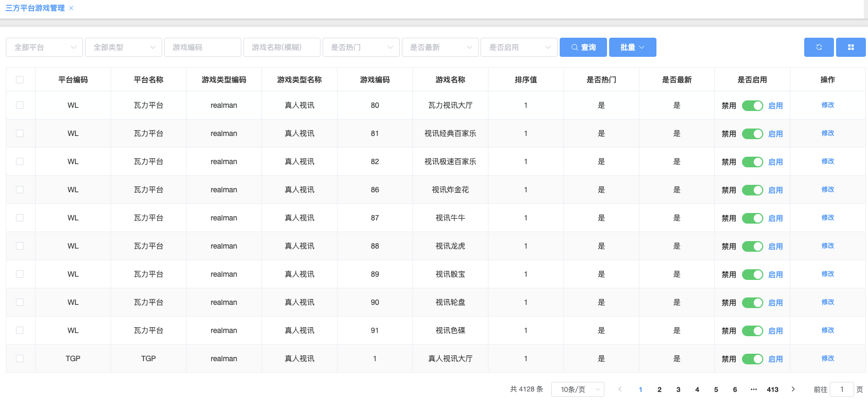Close the 三方平台游戏管理 tab
Image resolution: width=868 pixels, height=401 pixels.
71,8
